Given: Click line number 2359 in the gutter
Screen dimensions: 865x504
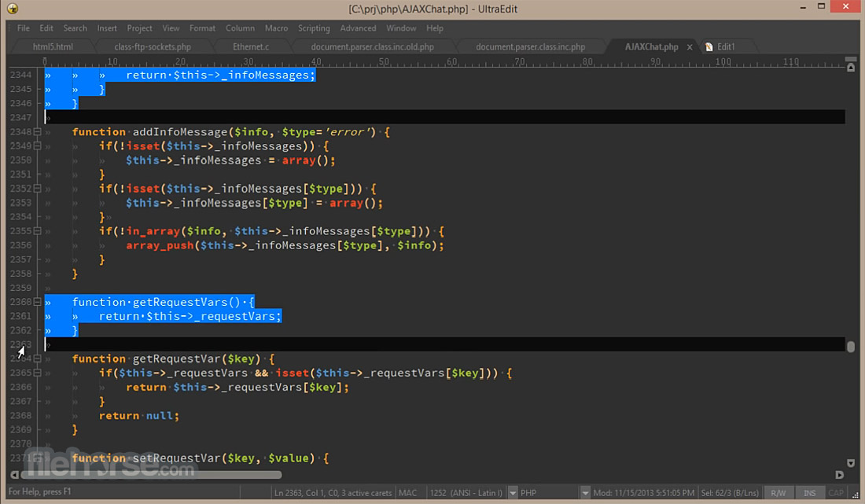Looking at the screenshot, I should tap(21, 288).
